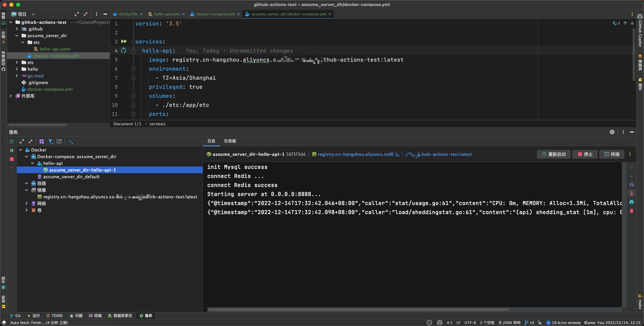Click the print icon beside log output
Image resolution: width=644 pixels, height=326 pixels.
[x=632, y=202]
